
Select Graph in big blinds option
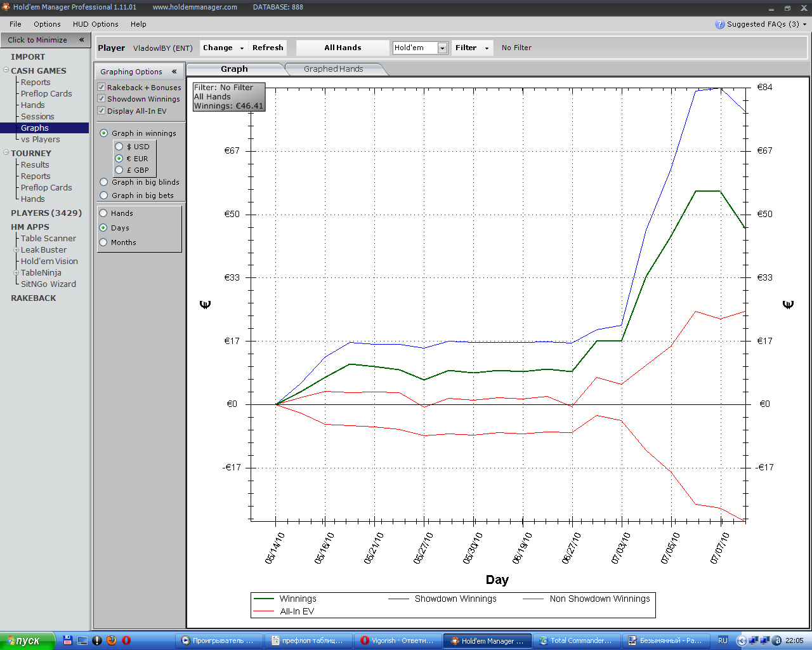point(104,182)
